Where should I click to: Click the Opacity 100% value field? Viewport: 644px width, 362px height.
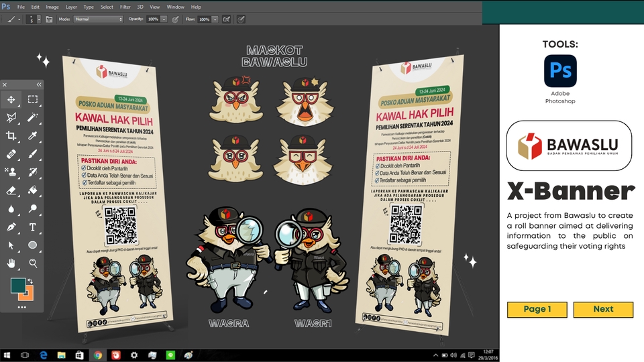[x=153, y=19]
